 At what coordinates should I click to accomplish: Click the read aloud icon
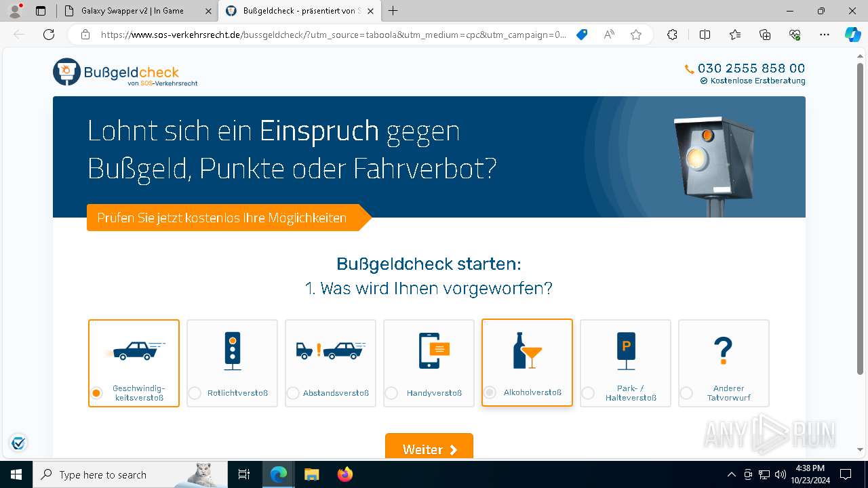[609, 35]
